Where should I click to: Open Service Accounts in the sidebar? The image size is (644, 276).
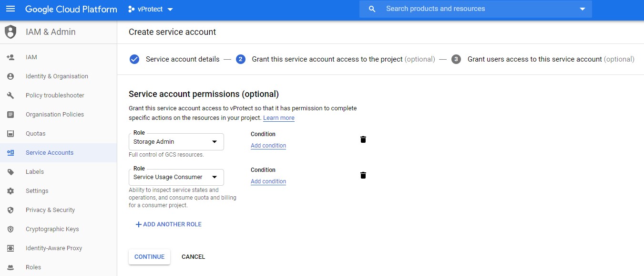pos(50,153)
